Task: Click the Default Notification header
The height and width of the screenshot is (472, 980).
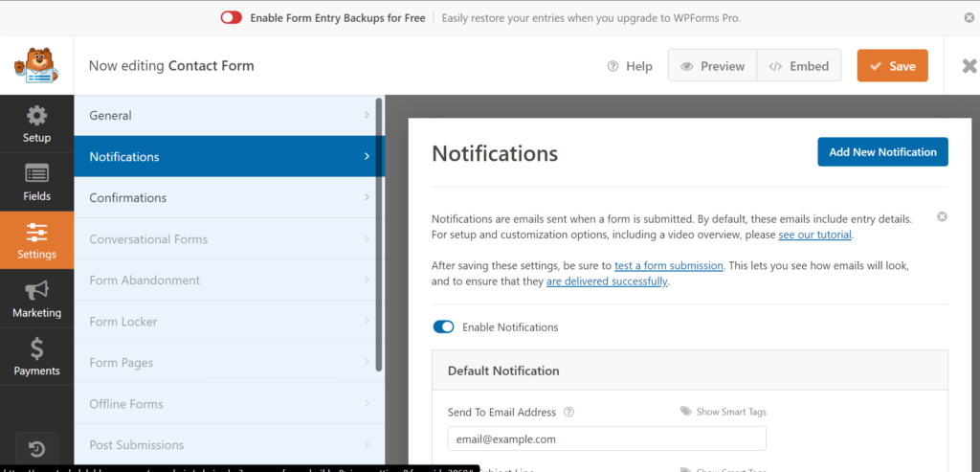Action: pyautogui.click(x=690, y=371)
